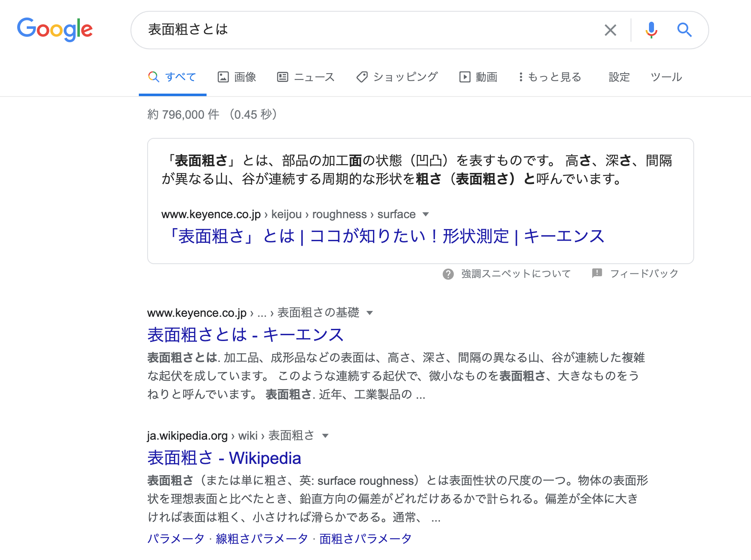Expand arrow next to 表面粗さの基礎 breadcrumb
751x560 pixels.
tap(369, 313)
